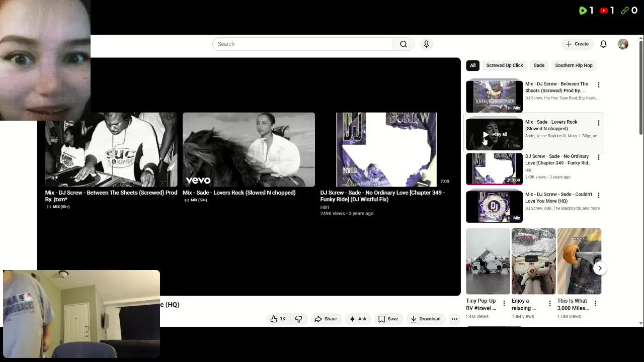Click end-screen title Lovers Rock (Slowed N chopped)
The image size is (644, 362).
pos(239,193)
